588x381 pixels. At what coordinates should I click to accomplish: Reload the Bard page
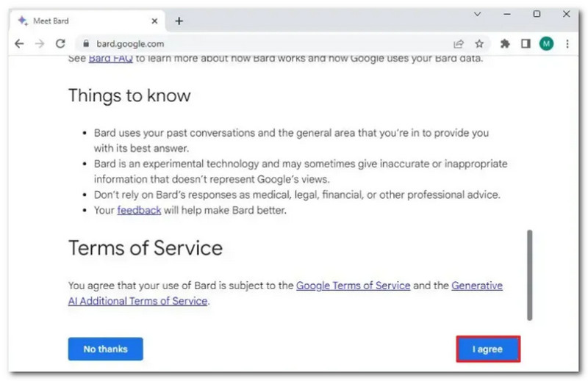pyautogui.click(x=60, y=44)
